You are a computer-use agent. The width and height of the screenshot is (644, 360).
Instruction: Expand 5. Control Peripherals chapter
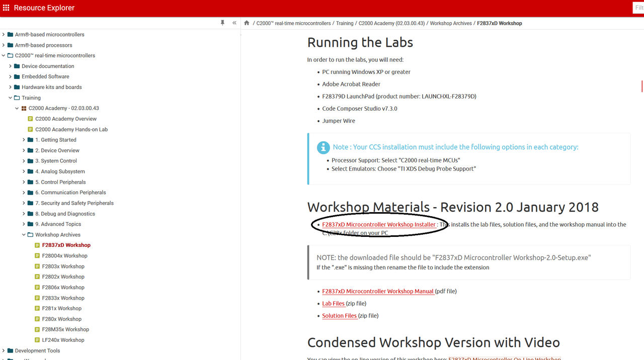pos(24,183)
